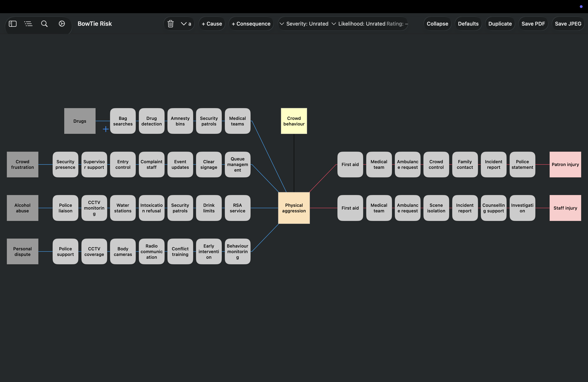Open the outline list view icon
588x382 pixels.
tap(28, 24)
